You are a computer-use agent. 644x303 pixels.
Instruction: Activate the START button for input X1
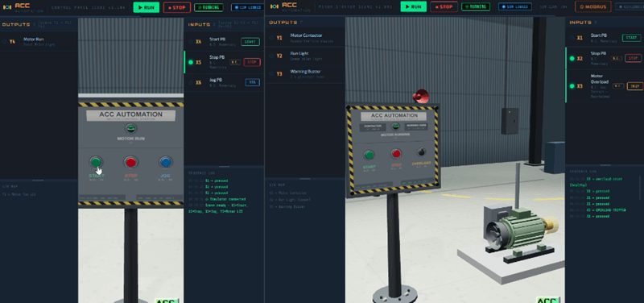[631, 38]
